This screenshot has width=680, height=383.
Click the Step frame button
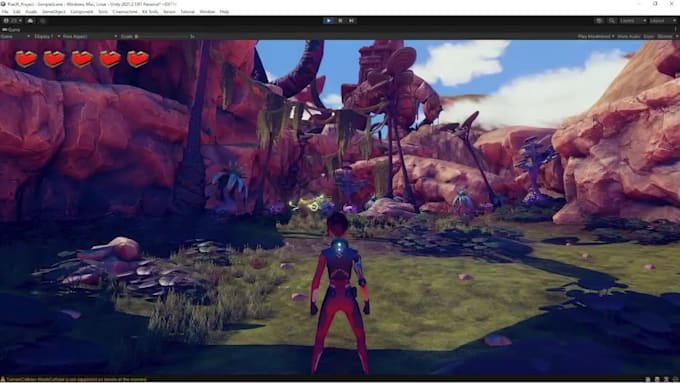tap(352, 20)
